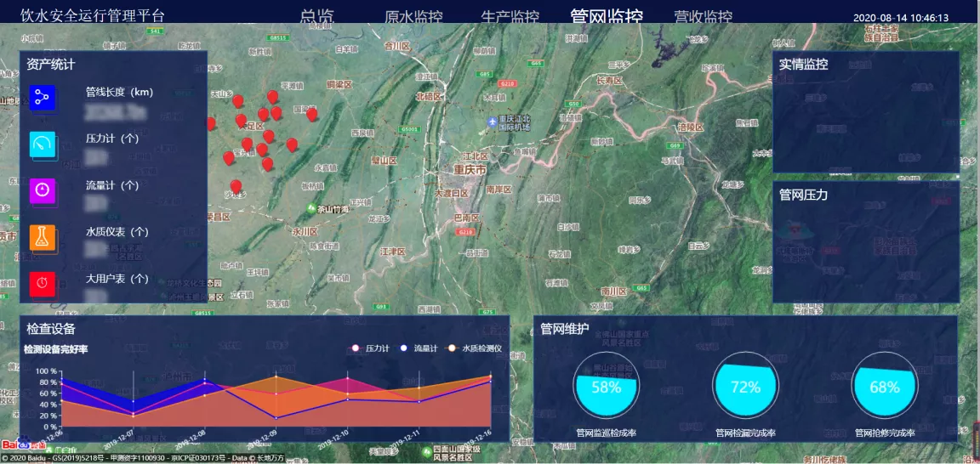
Task: Click the 实情监控 panel header
Action: (x=804, y=64)
